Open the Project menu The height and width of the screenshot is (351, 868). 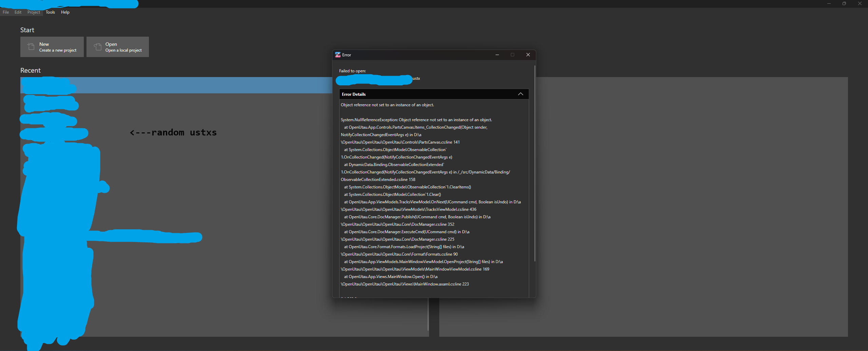34,12
